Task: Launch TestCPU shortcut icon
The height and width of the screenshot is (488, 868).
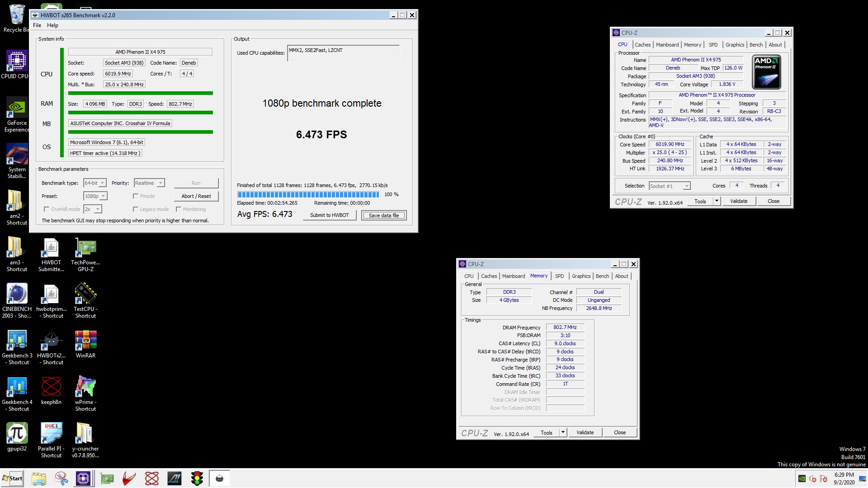Action: coord(85,300)
